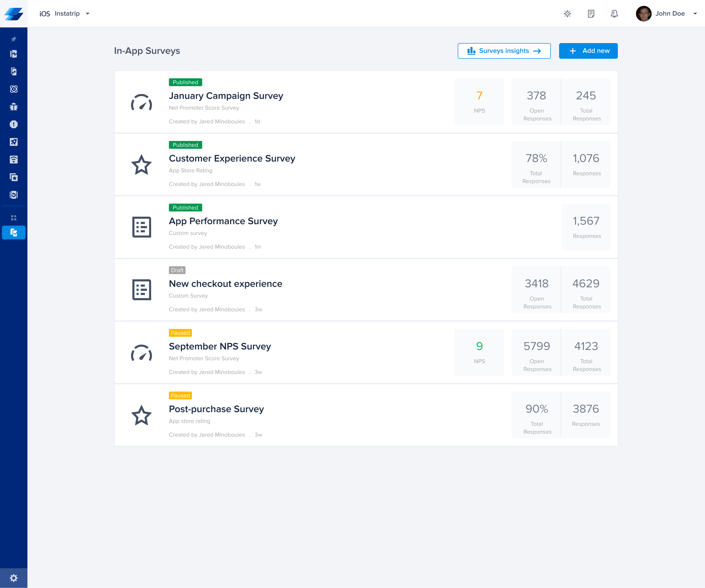Screen dimensions: 705x588
Task: Open the network wifi sidebar icon
Action: 13,160
